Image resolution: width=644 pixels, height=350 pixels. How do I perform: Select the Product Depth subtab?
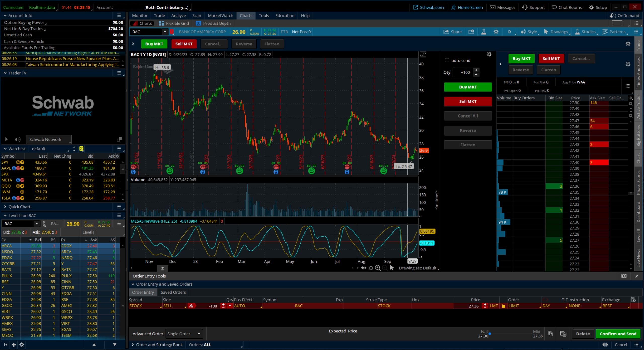coord(213,23)
